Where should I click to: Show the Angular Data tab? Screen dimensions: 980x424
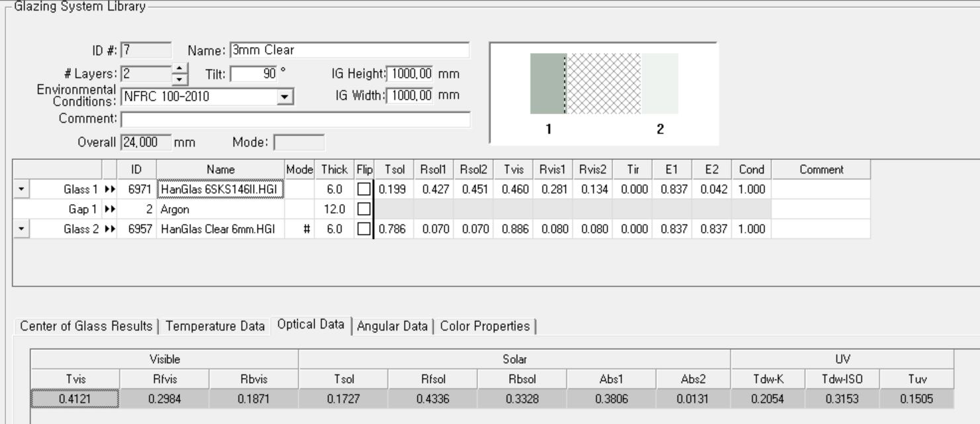coord(392,326)
